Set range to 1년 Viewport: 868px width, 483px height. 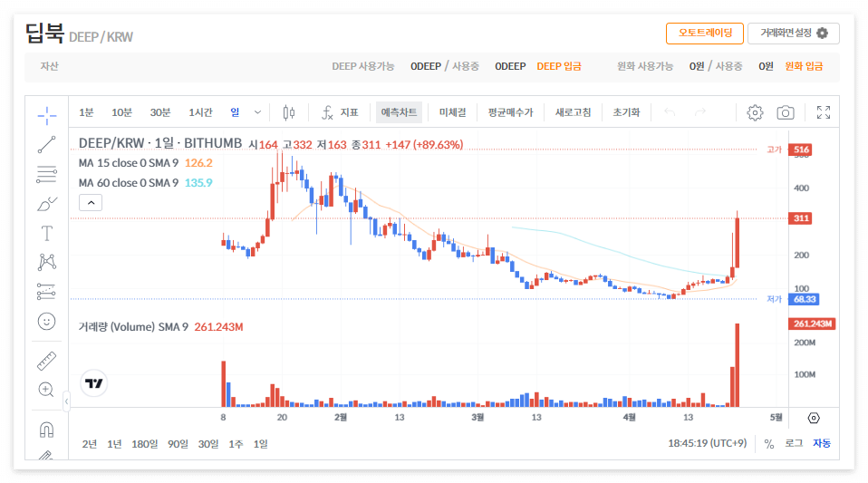click(x=114, y=444)
